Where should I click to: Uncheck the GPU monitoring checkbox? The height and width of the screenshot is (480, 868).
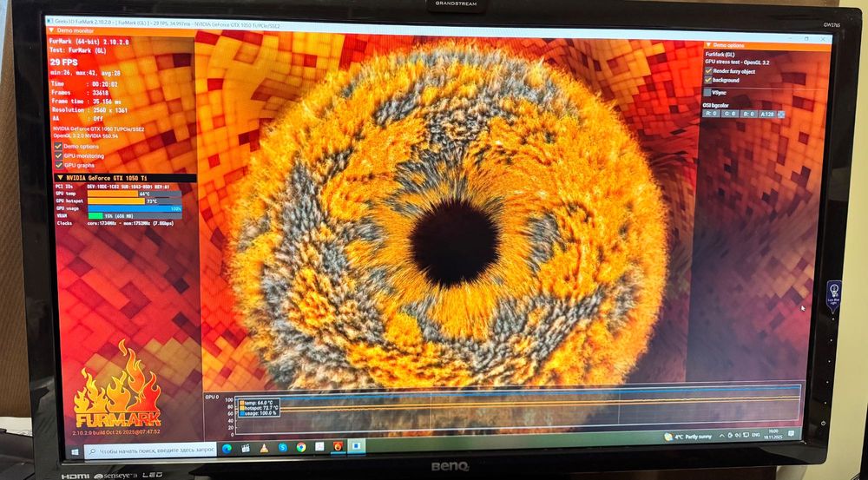(x=58, y=155)
